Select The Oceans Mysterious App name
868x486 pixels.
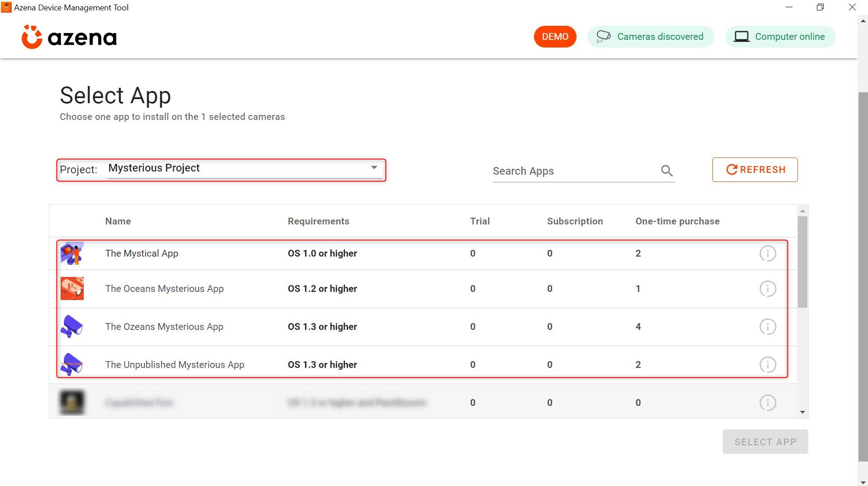(164, 289)
